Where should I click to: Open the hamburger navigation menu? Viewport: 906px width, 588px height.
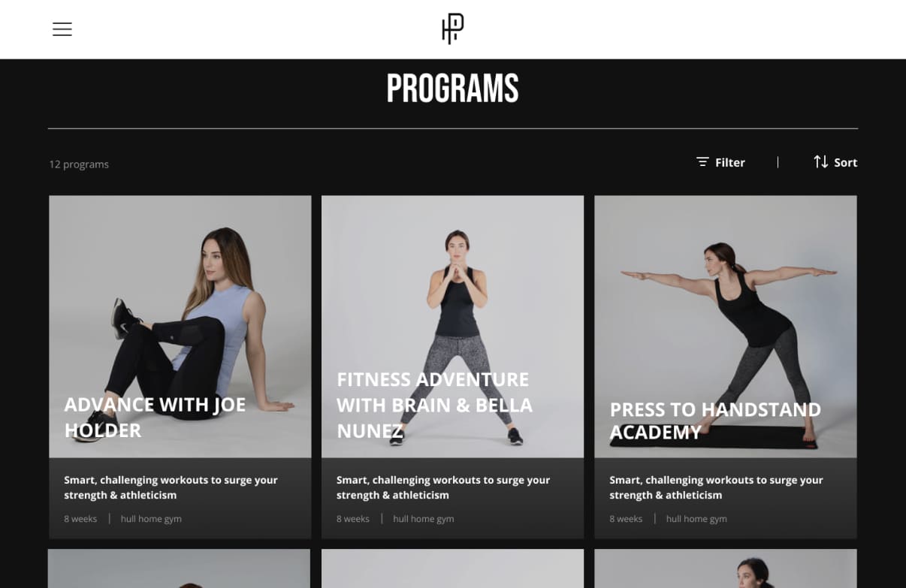62,29
